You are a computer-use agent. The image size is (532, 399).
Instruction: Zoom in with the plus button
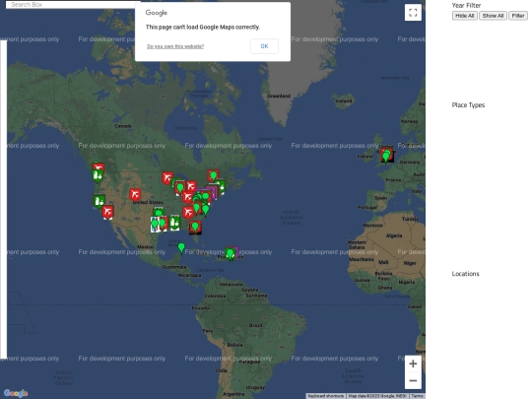click(413, 364)
